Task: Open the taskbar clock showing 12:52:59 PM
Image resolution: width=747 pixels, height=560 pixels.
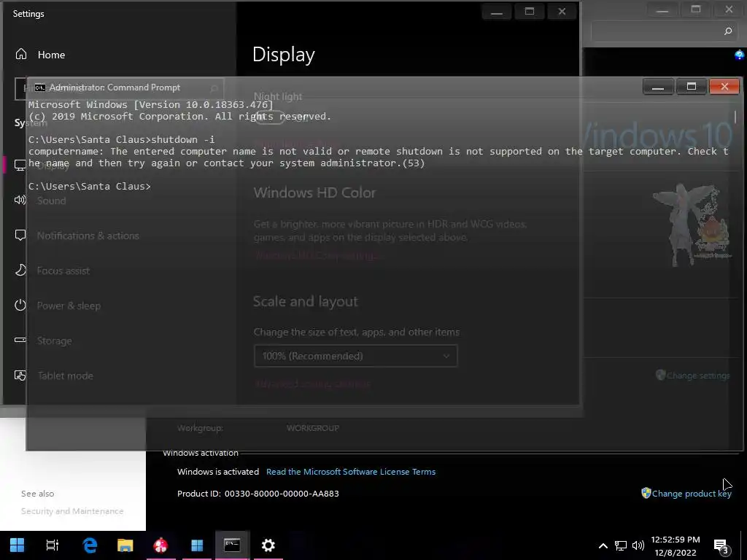Action: (x=675, y=545)
